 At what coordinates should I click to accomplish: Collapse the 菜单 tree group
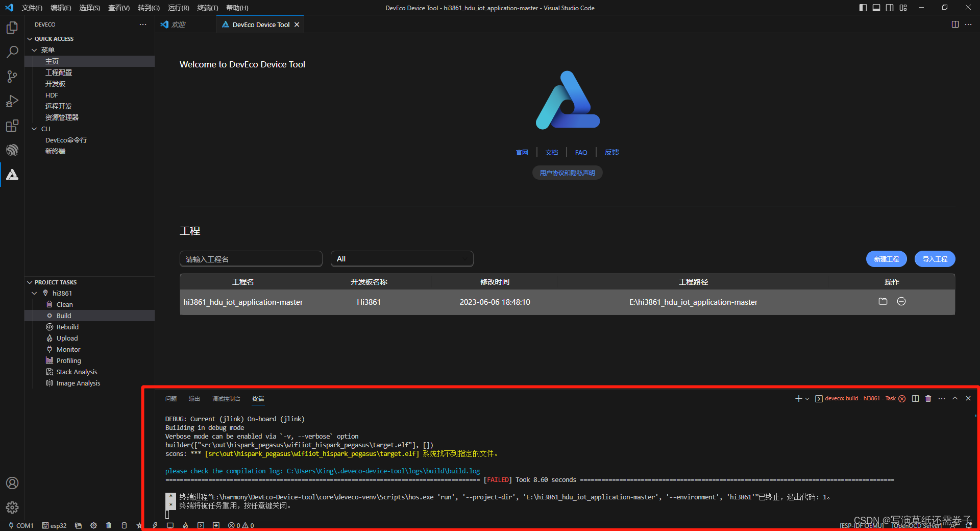click(x=34, y=50)
